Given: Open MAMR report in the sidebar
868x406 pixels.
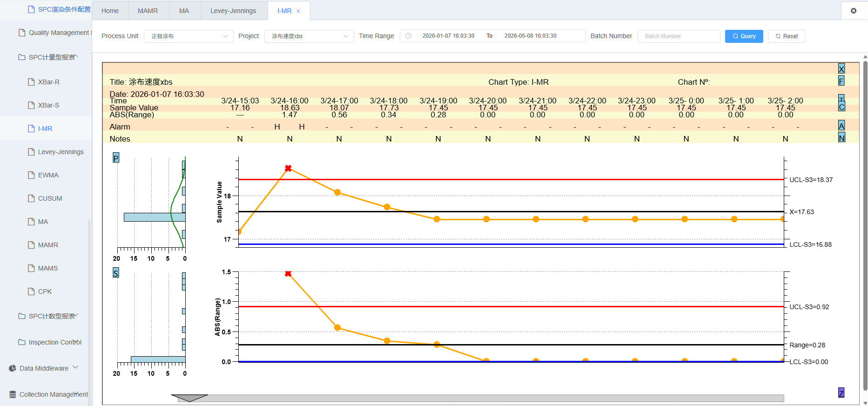Looking at the screenshot, I should pyautogui.click(x=47, y=245).
